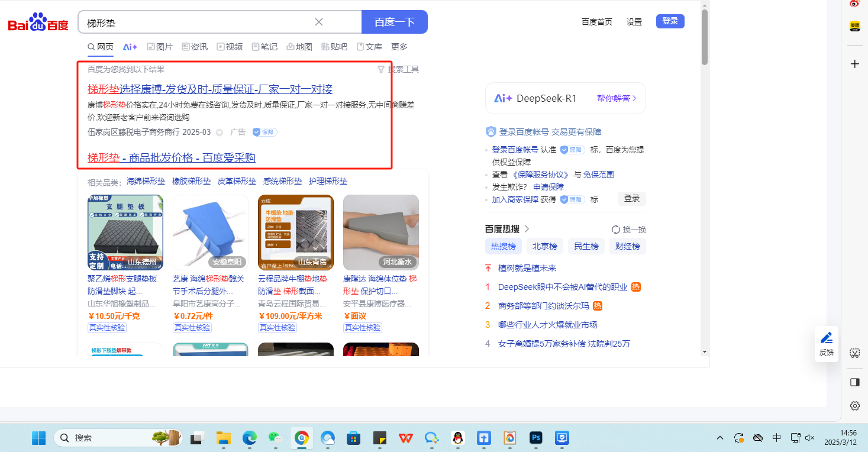Open WPS Office from the taskbar

[x=406, y=438]
